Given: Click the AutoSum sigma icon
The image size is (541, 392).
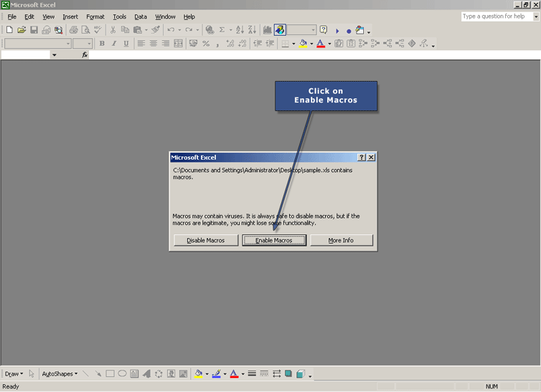Looking at the screenshot, I should point(222,30).
